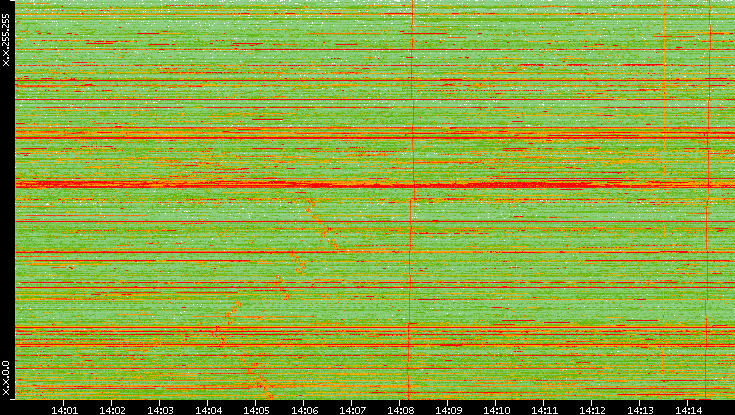Screen dimensions: 735x415
Task: Select the 14:07 time axis label
Action: [352, 410]
